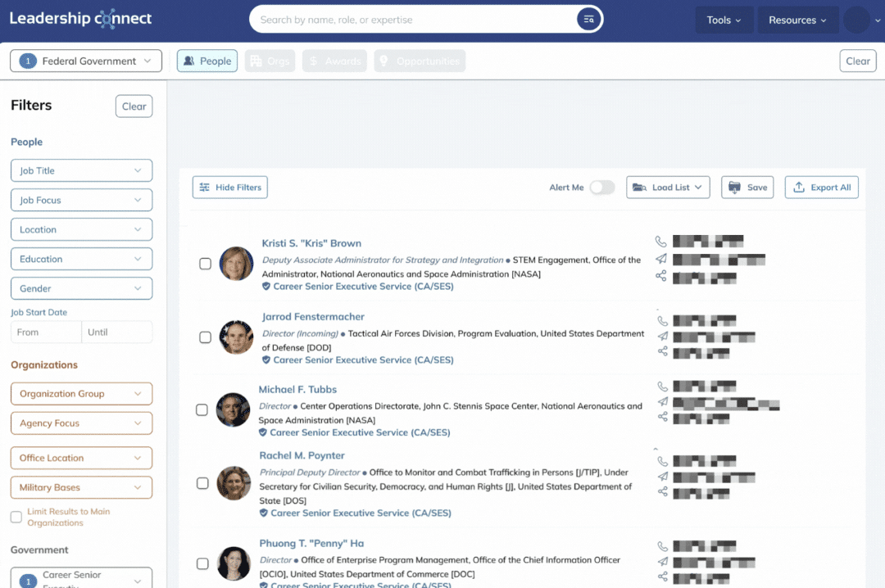Select checkbox for Phuong T. "Penny" Ha
This screenshot has height=588, width=885.
[x=202, y=563]
